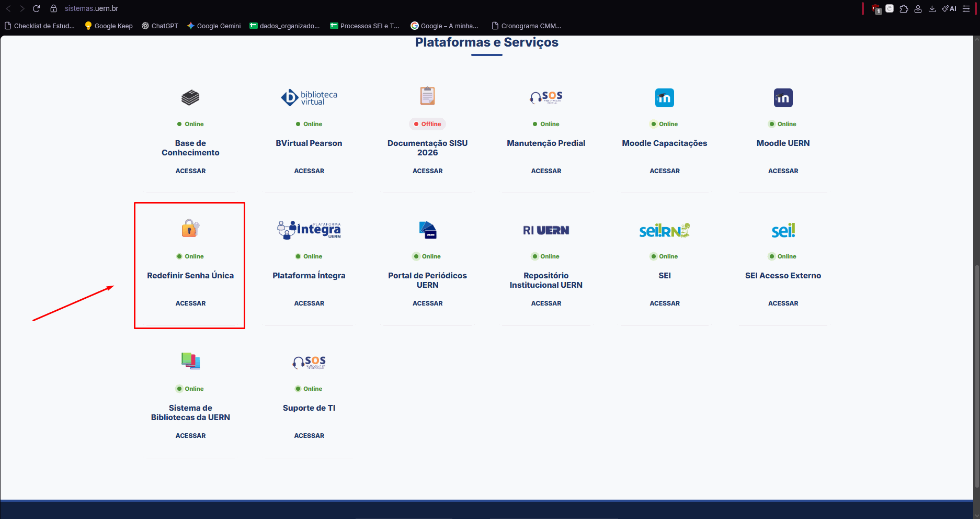Click the Online status under Moodle Capacitações

click(664, 124)
